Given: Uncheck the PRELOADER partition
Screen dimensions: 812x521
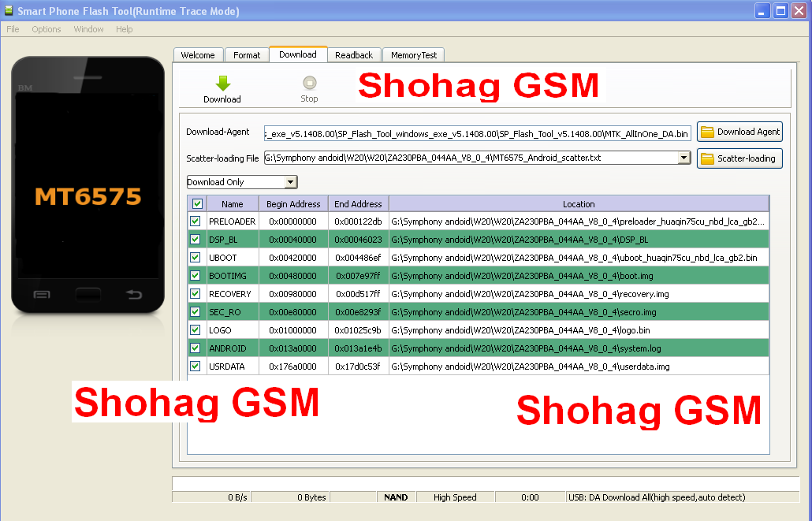Looking at the screenshot, I should coord(196,221).
